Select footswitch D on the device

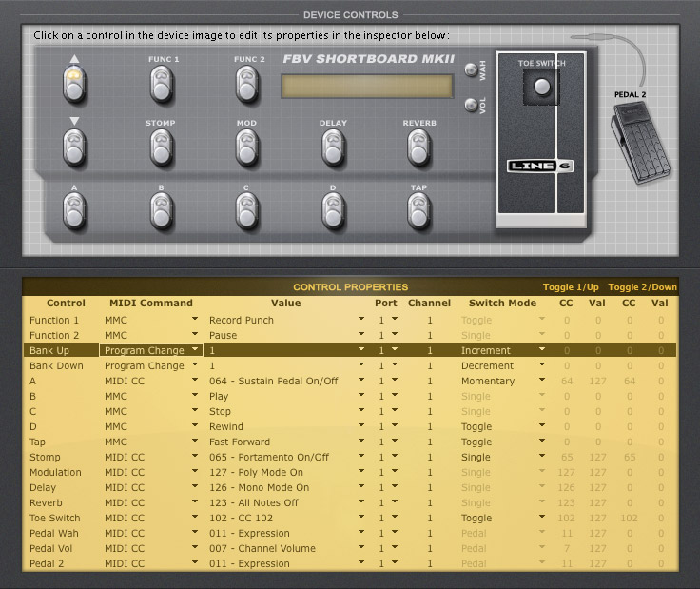(x=333, y=211)
